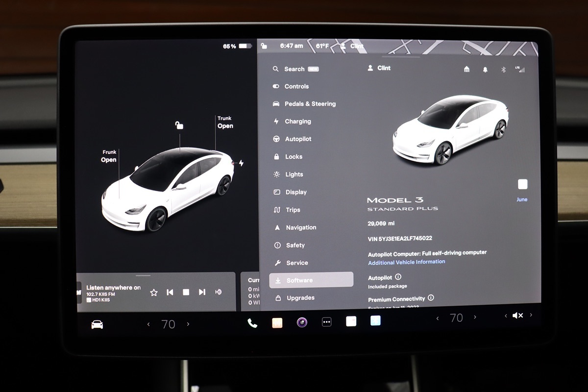This screenshot has height=392, width=588.
Task: Open notifications via the bell icon
Action: [485, 70]
